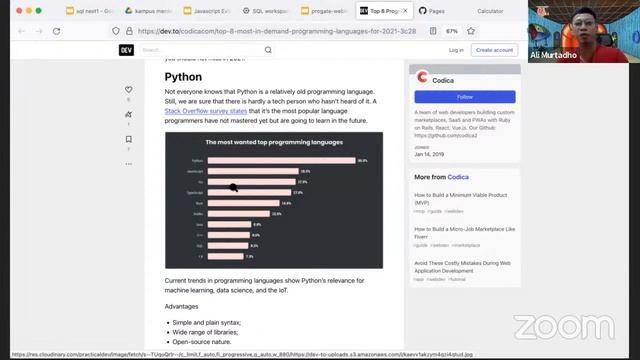Click the Log in link
Image resolution: width=640 pixels, height=360 pixels.
(456, 50)
